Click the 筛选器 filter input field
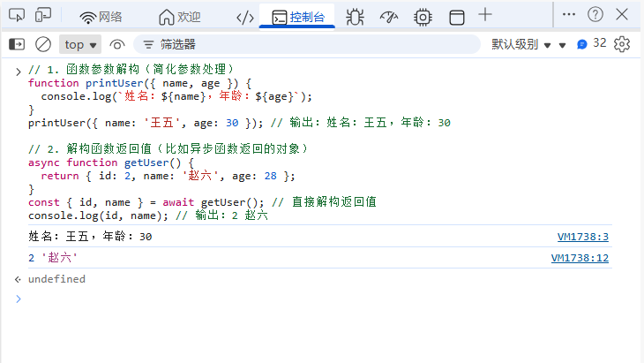 [309, 44]
